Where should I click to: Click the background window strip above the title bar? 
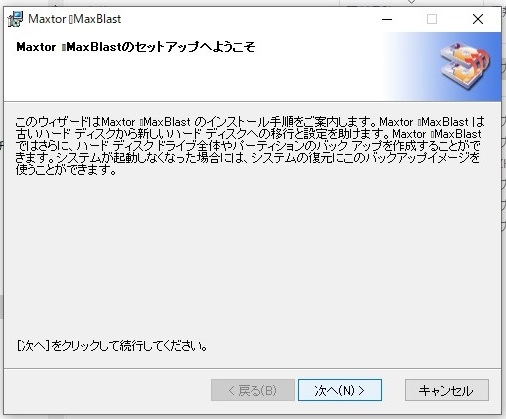click(x=252, y=2)
